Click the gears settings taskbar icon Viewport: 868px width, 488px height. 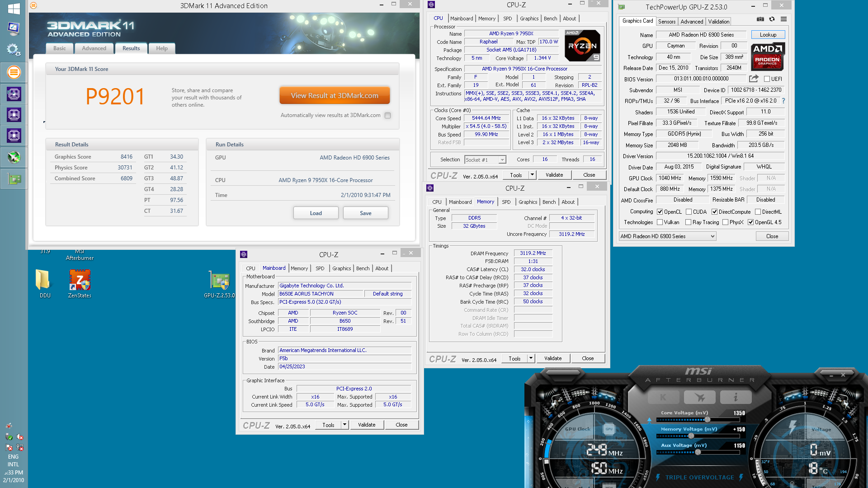14,50
